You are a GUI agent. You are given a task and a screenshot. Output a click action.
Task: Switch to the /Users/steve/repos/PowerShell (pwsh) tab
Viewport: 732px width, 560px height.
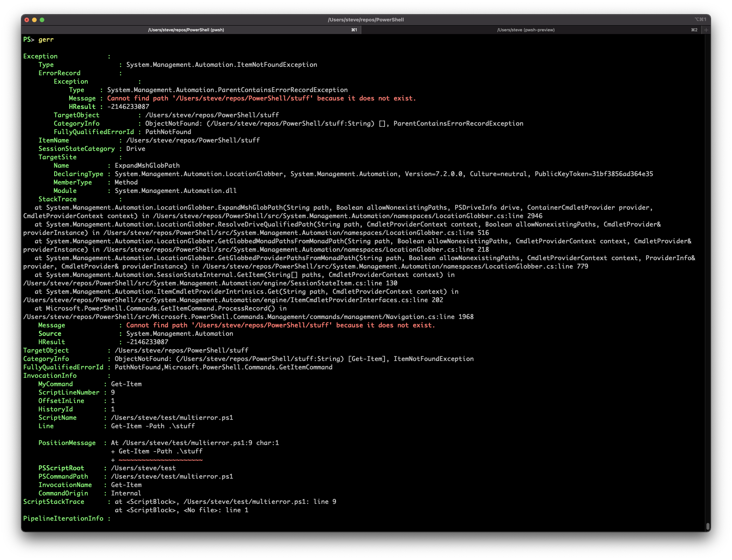coord(186,30)
